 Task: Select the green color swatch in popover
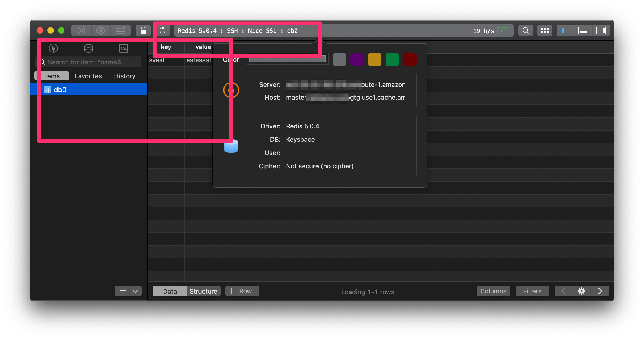pyautogui.click(x=392, y=59)
